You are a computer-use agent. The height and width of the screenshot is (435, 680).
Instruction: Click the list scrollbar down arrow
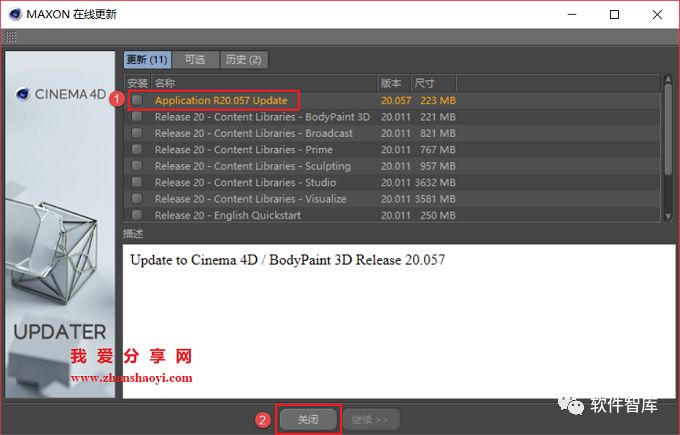pos(668,216)
